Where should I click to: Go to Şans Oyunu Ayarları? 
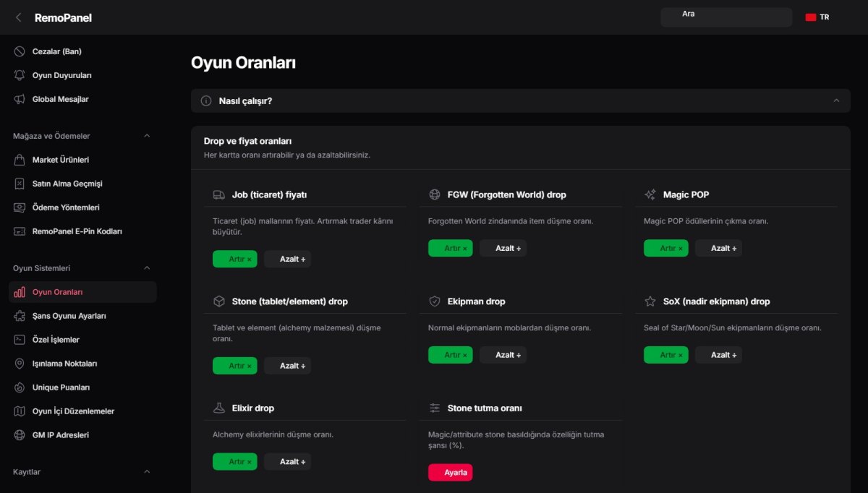click(82, 316)
